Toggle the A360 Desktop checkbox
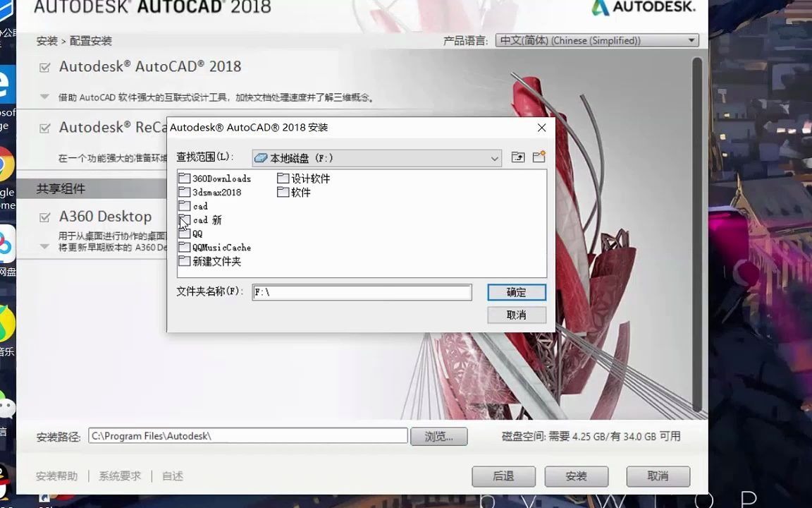The width and height of the screenshot is (812, 508). pyautogui.click(x=44, y=216)
